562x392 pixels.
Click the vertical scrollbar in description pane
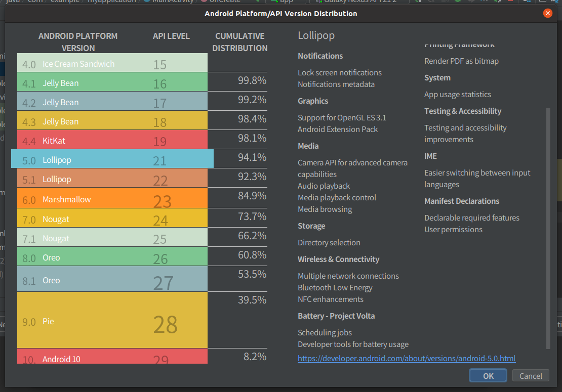(x=548, y=228)
